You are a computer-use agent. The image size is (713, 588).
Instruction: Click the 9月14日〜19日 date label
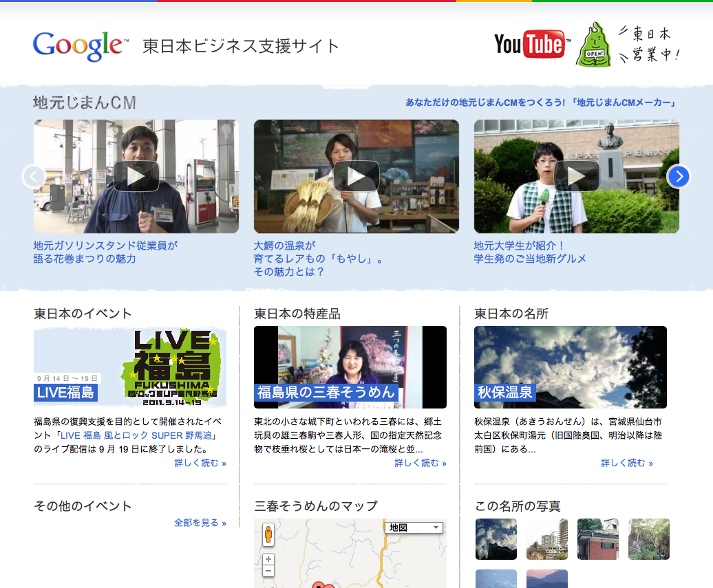tap(67, 378)
